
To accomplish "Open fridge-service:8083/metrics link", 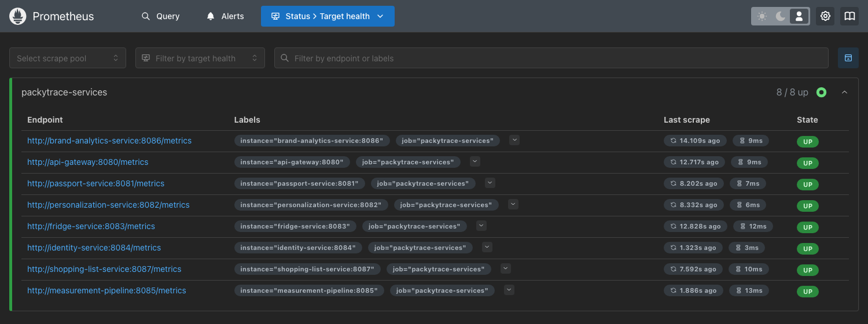I will point(91,226).
